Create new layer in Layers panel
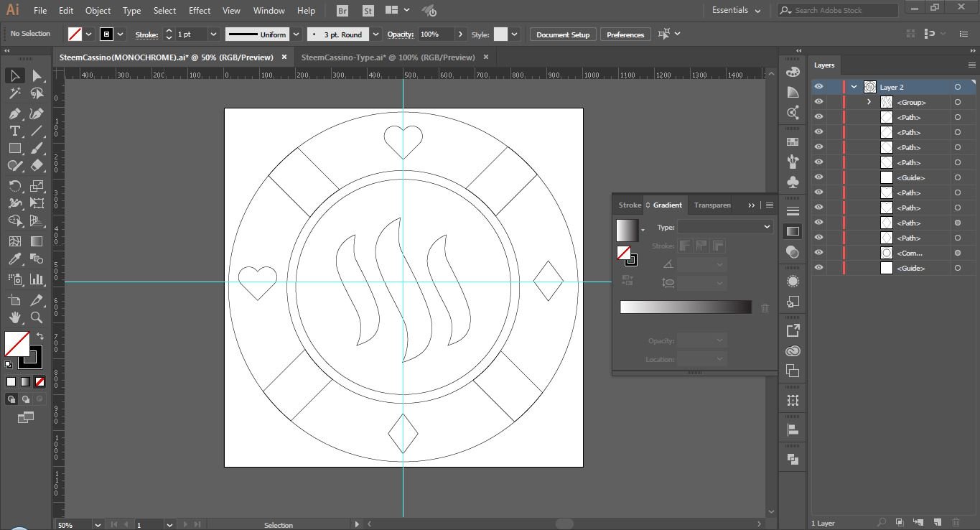Image resolution: width=980 pixels, height=530 pixels. pyautogui.click(x=937, y=522)
